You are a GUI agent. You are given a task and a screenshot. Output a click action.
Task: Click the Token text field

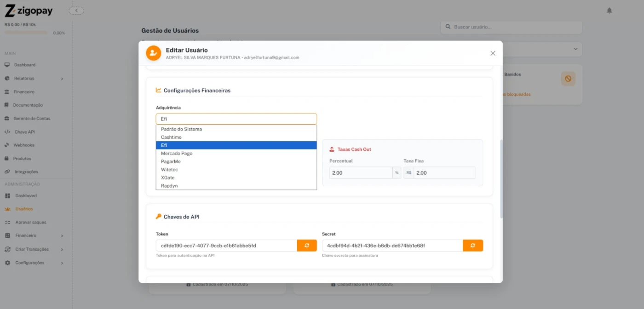tap(226, 246)
